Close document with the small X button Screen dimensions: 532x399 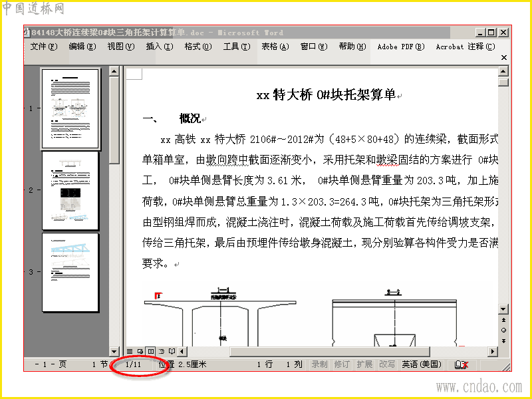click(504, 58)
